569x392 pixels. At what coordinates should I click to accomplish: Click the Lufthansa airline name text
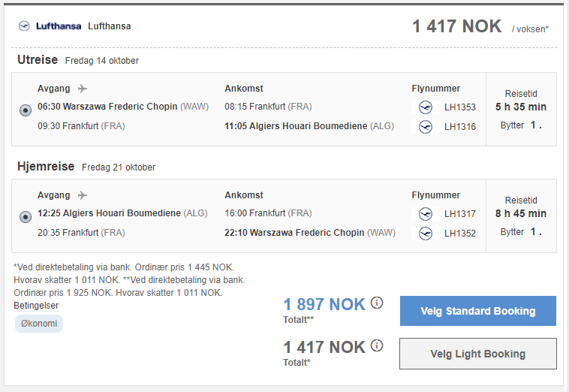(110, 26)
